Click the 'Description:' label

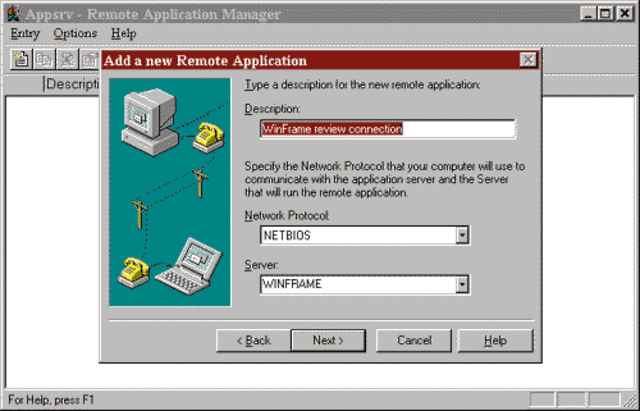pos(272,109)
